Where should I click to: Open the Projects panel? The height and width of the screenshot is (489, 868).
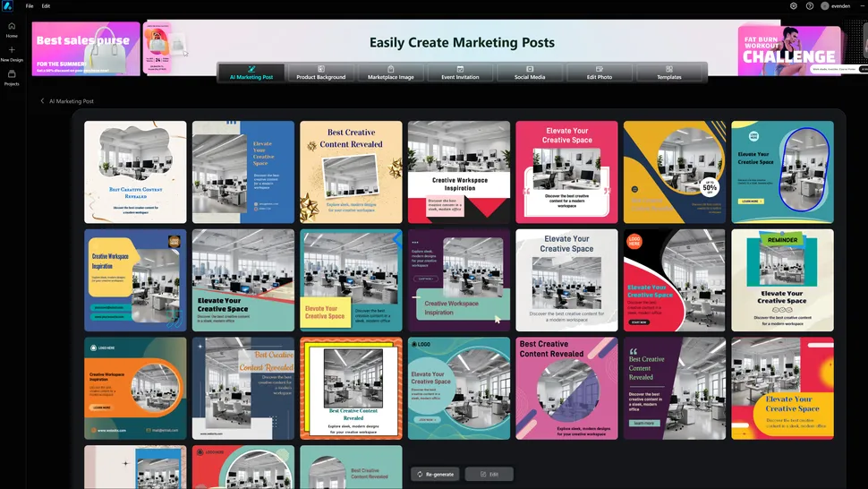(x=12, y=77)
